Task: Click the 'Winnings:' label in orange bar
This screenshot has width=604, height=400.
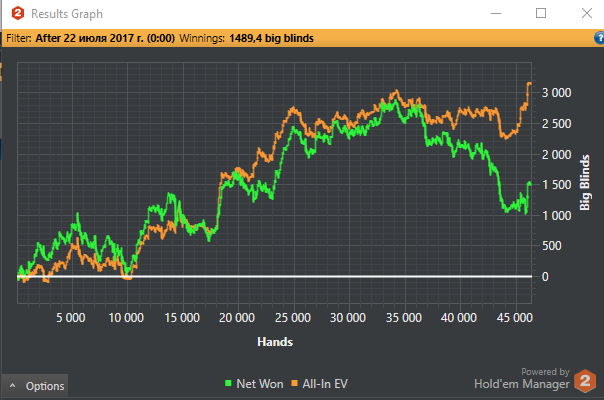Action: [x=202, y=38]
